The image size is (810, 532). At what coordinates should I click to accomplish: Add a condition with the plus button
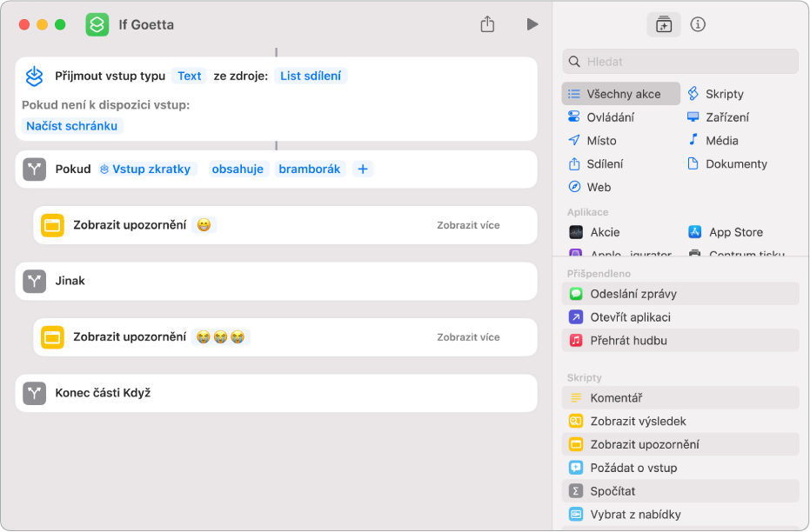[363, 170]
